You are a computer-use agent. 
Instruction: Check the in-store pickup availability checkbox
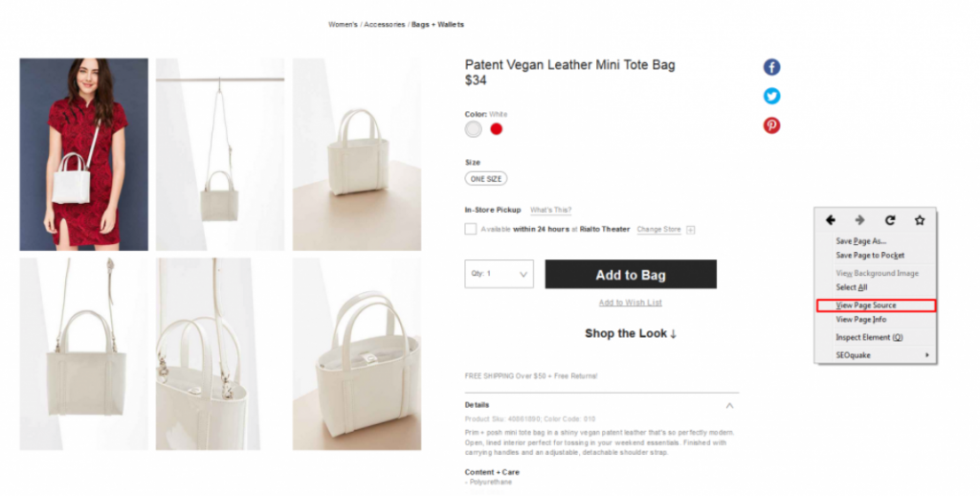tap(471, 229)
